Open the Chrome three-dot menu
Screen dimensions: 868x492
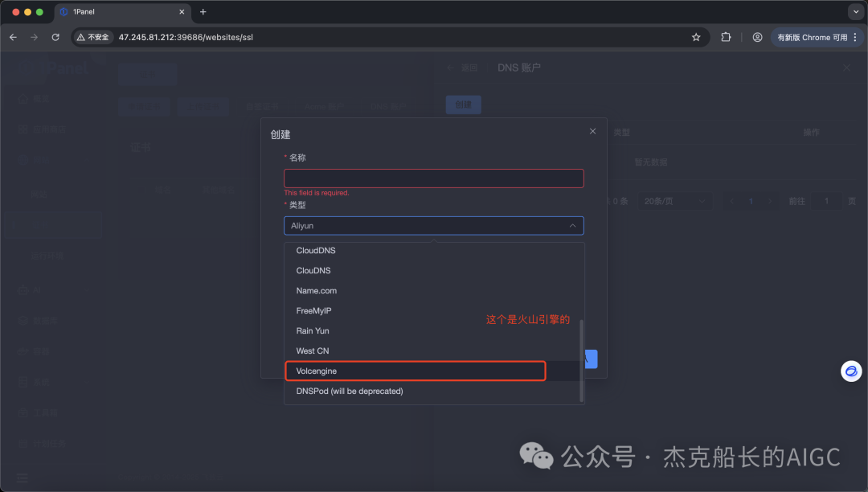pyautogui.click(x=855, y=37)
